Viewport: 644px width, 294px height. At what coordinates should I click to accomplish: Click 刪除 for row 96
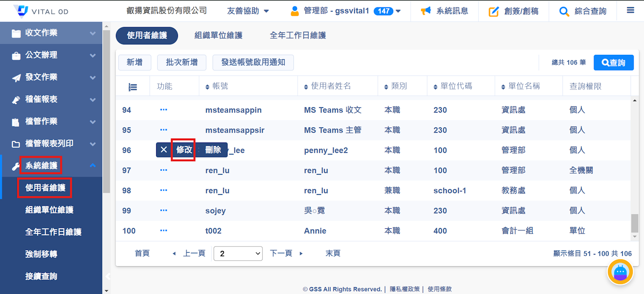pos(213,150)
